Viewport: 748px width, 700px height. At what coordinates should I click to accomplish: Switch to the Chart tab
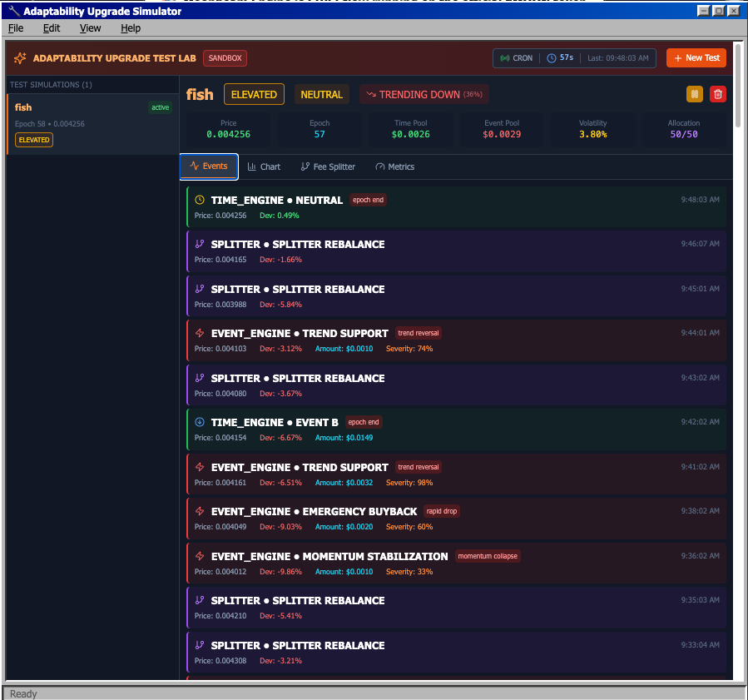pos(264,166)
